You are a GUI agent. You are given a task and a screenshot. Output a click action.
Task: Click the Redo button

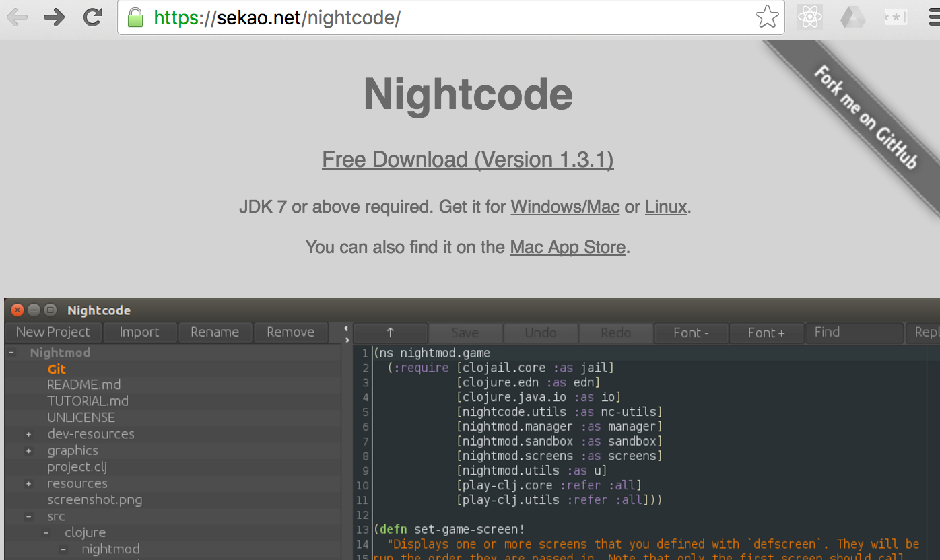(616, 332)
